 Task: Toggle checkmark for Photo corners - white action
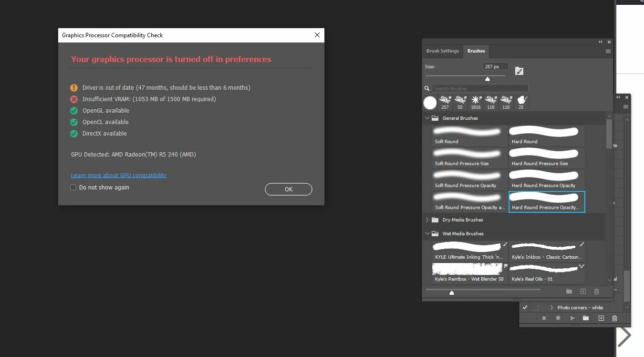525,307
